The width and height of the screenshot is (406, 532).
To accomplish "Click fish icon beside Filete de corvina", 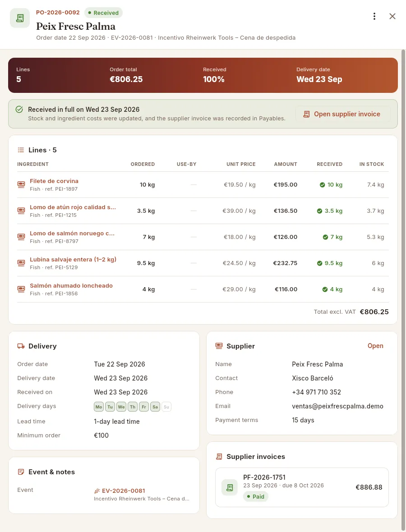I will click(21, 184).
